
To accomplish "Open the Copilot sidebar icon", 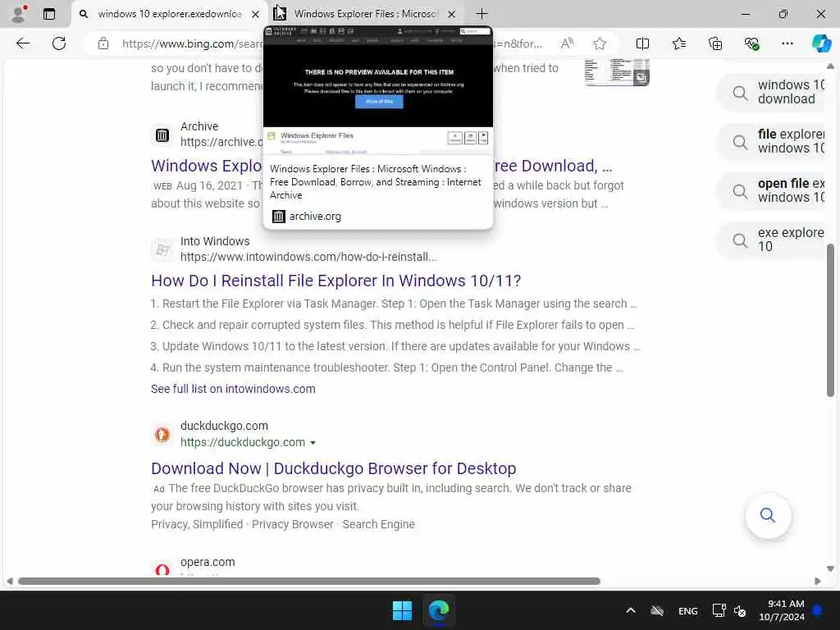I will (821, 43).
